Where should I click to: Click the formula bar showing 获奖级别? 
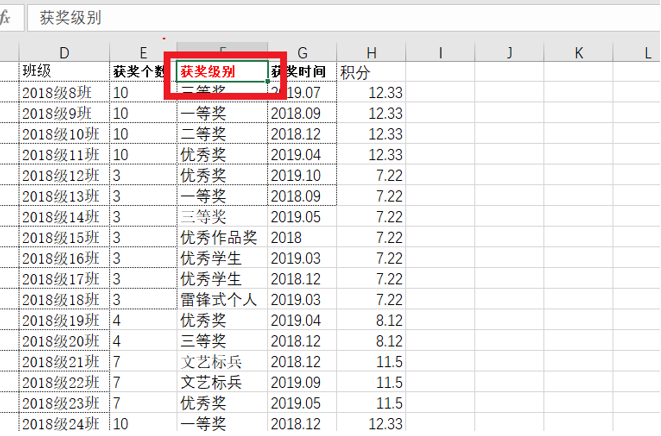click(344, 18)
